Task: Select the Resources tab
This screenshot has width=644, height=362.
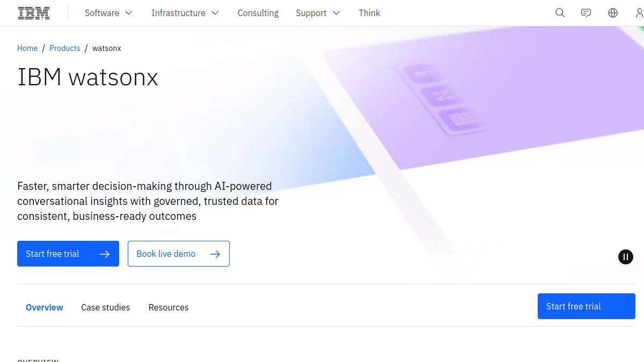Action: (169, 307)
